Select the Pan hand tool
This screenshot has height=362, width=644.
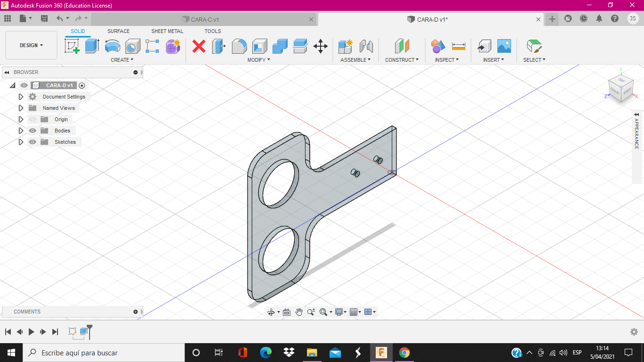point(299,312)
